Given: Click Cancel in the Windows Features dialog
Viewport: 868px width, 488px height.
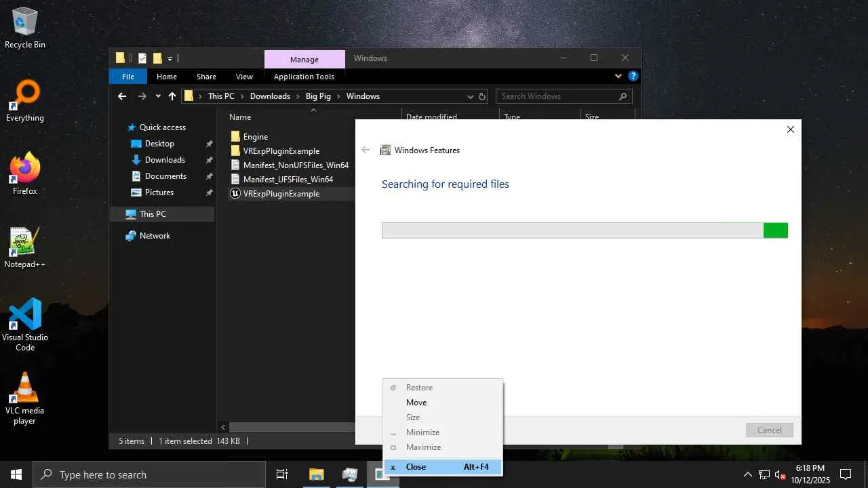Looking at the screenshot, I should [x=770, y=430].
